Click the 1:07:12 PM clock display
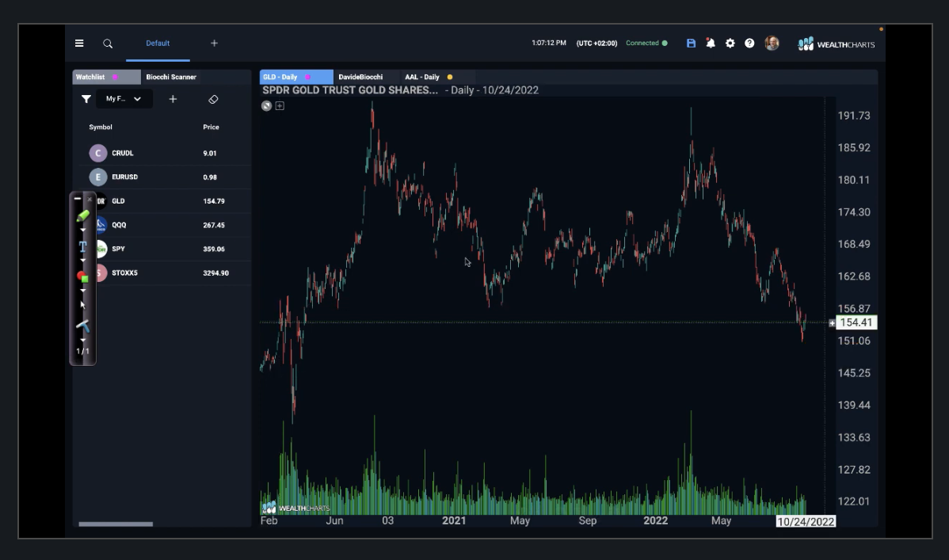949x560 pixels. click(x=549, y=43)
